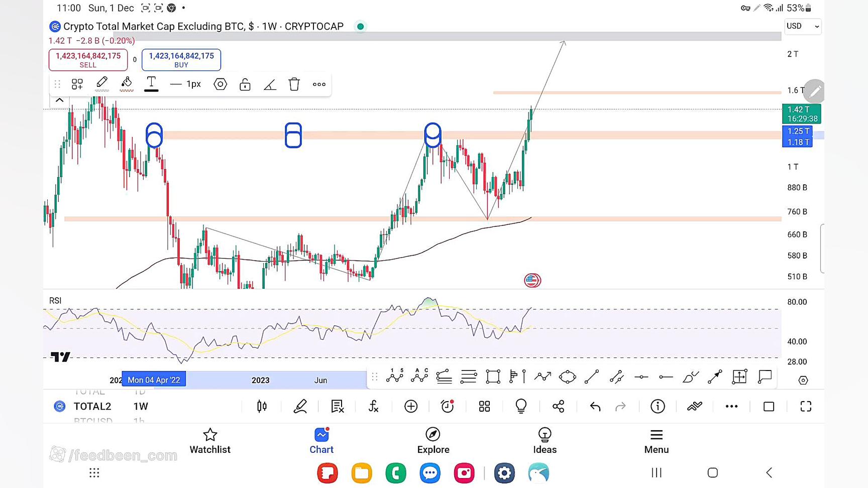Change candlestick chart type
Screen dimensions: 868x488
[262, 406]
